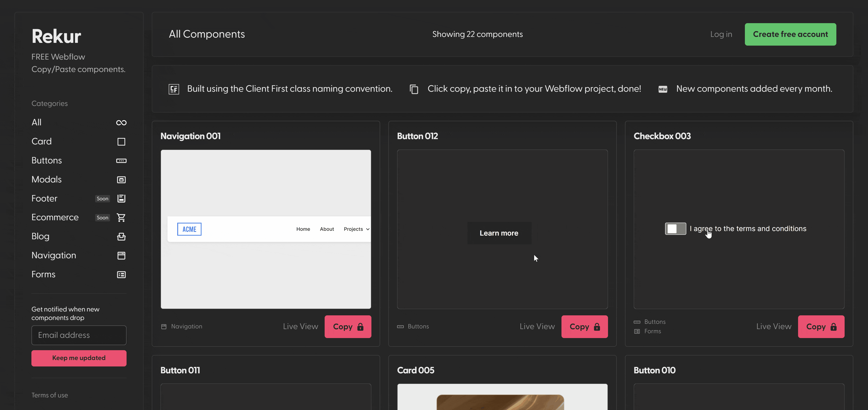The image size is (868, 410).
Task: Open the Home menu item in navbar preview
Action: pos(303,229)
